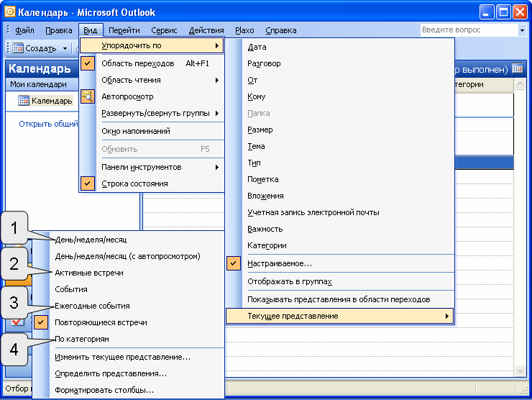Viewport: 532px width, 400px height.
Task: Select the checked Повторяющиеся встречи view
Action: click(x=129, y=322)
